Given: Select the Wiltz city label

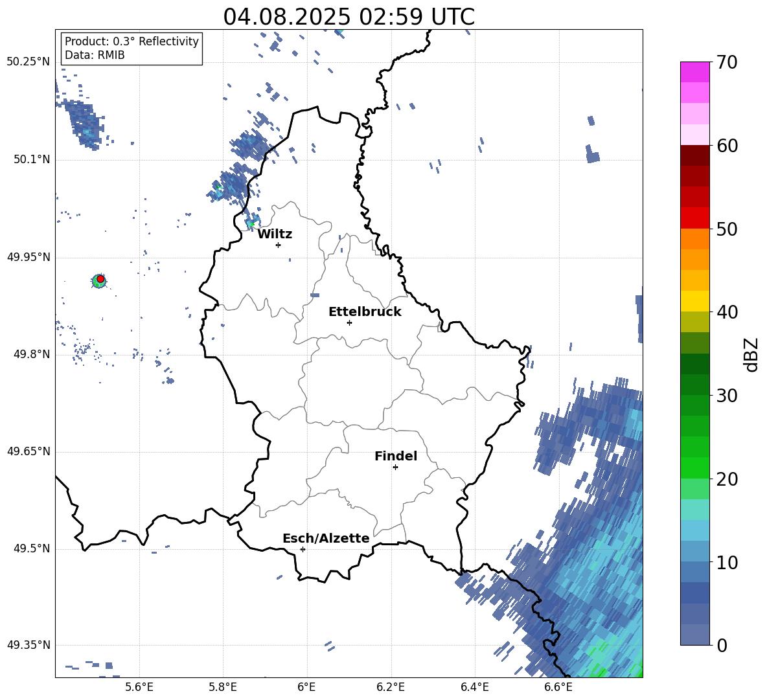Looking at the screenshot, I should 275,234.
